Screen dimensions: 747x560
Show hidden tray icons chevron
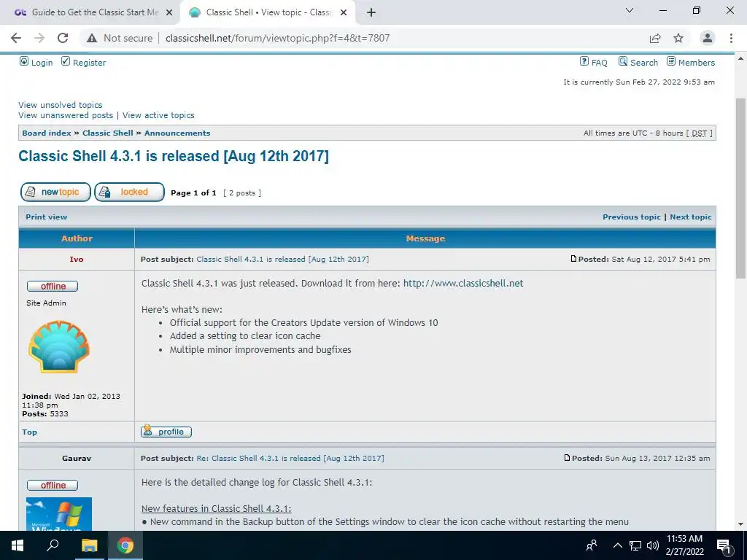click(x=617, y=545)
